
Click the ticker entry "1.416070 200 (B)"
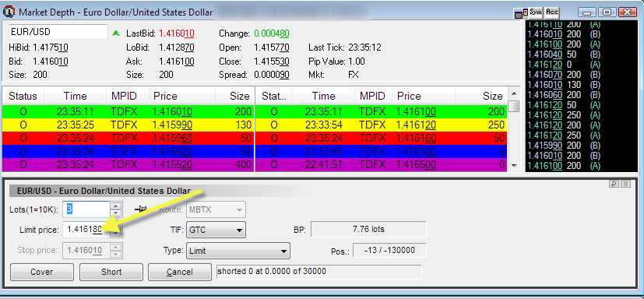point(564,75)
